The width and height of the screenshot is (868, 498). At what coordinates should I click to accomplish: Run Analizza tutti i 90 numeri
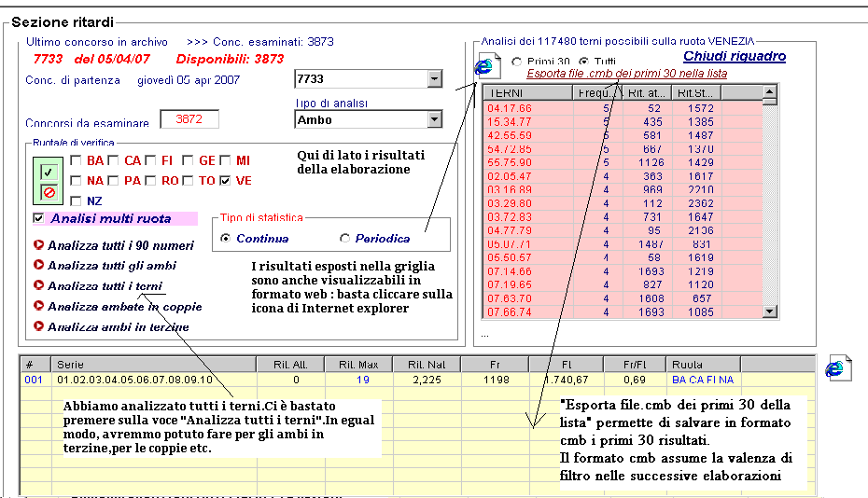120,245
